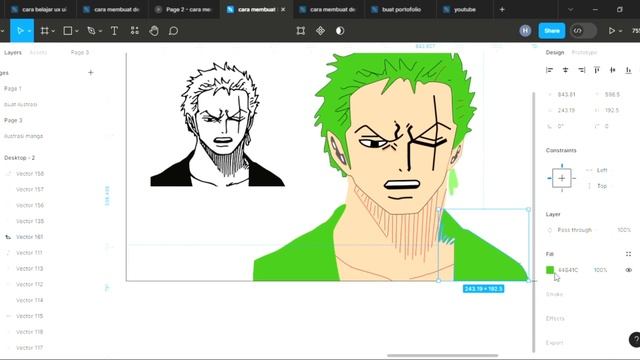640x360 pixels.
Task: Click the manga reference sketch image
Action: click(218, 124)
